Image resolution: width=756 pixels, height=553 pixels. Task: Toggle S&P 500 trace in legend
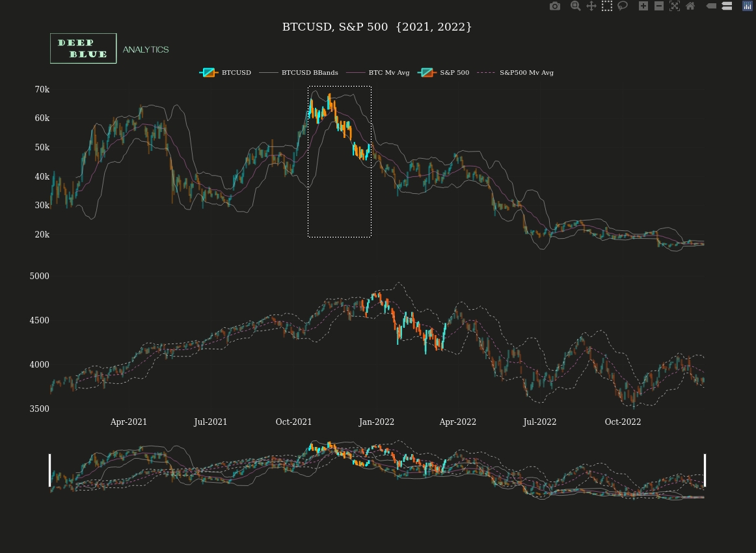pos(443,73)
